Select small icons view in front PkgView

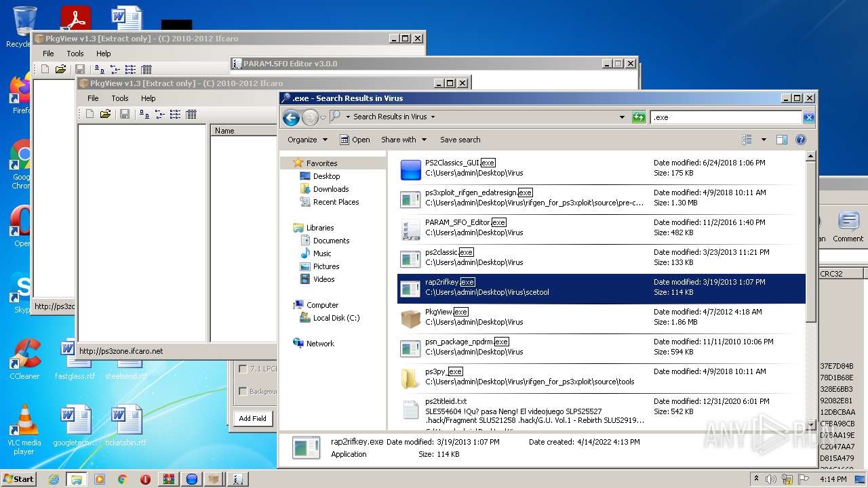point(160,114)
